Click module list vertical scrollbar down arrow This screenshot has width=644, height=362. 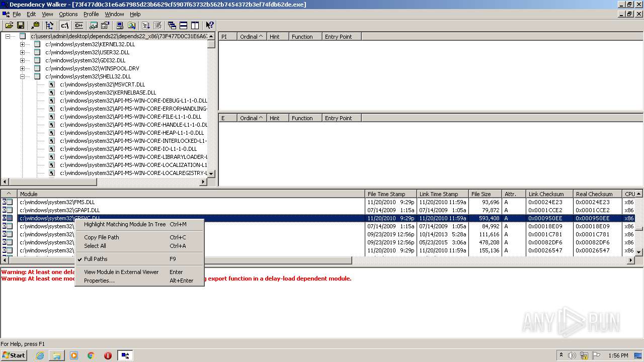[639, 252]
